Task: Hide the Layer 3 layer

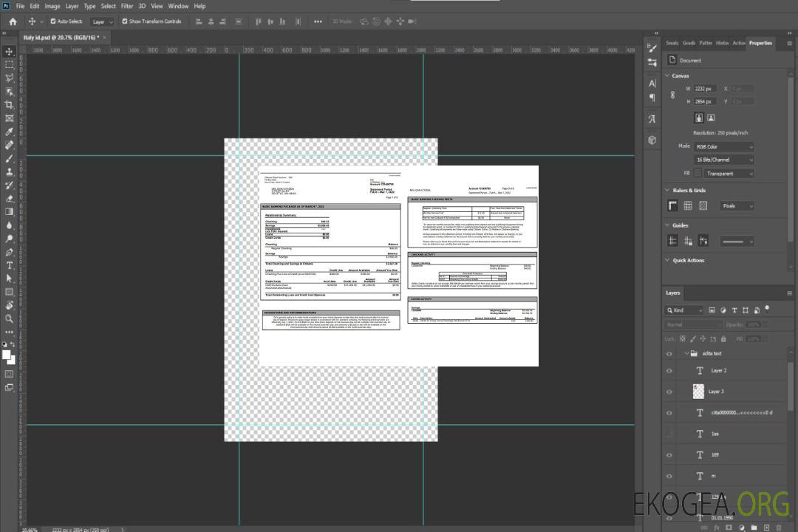Action: [669, 392]
